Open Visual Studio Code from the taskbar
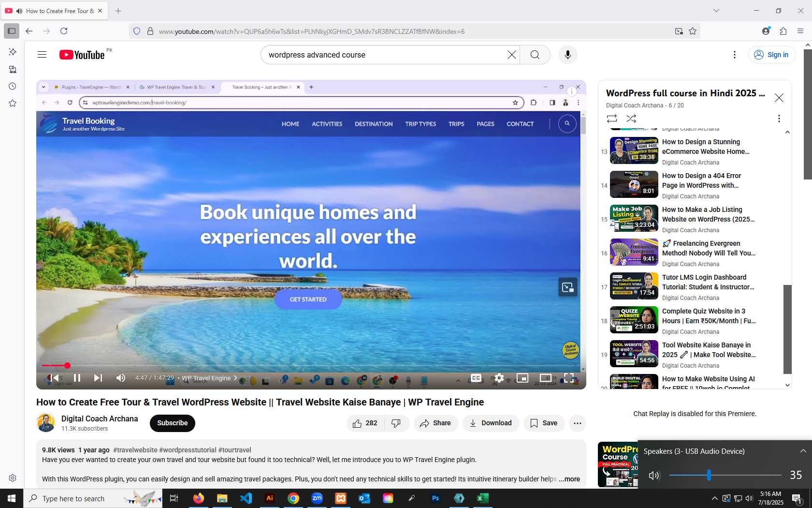 246,498
